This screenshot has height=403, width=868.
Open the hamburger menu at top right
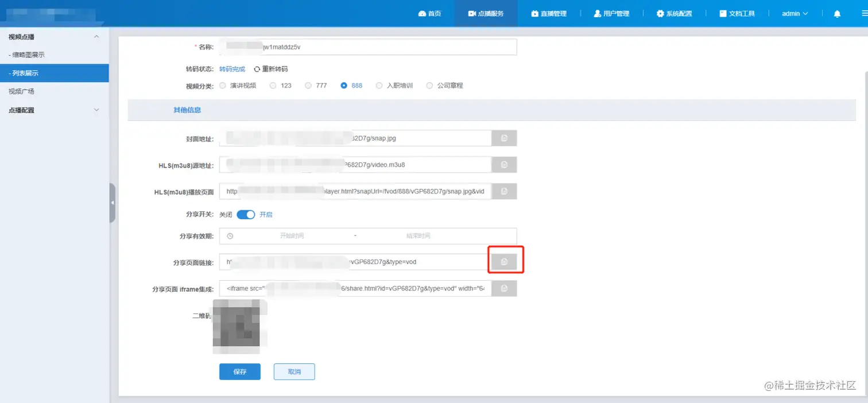coord(865,14)
